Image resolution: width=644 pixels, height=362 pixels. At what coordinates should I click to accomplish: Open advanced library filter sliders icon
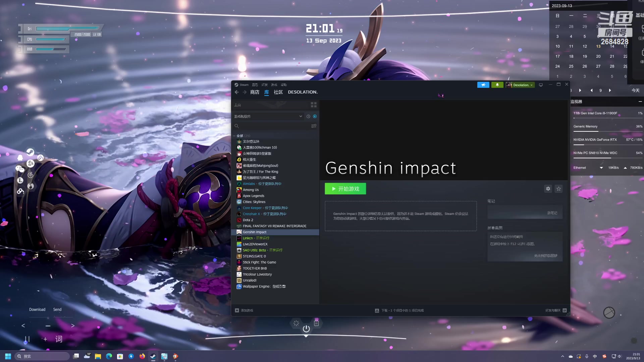point(314,126)
